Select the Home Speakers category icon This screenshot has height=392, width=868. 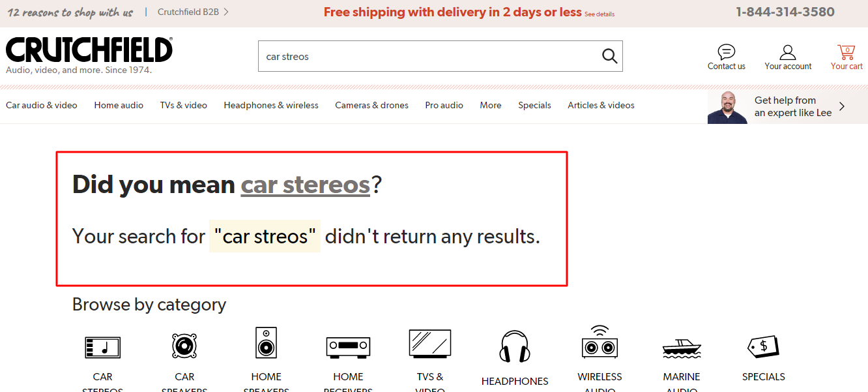[266, 342]
